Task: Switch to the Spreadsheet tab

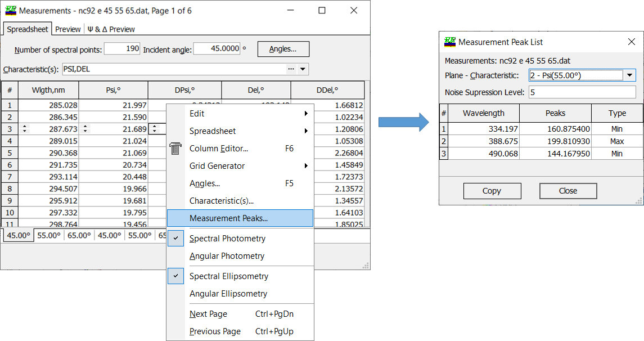Action: [28, 29]
